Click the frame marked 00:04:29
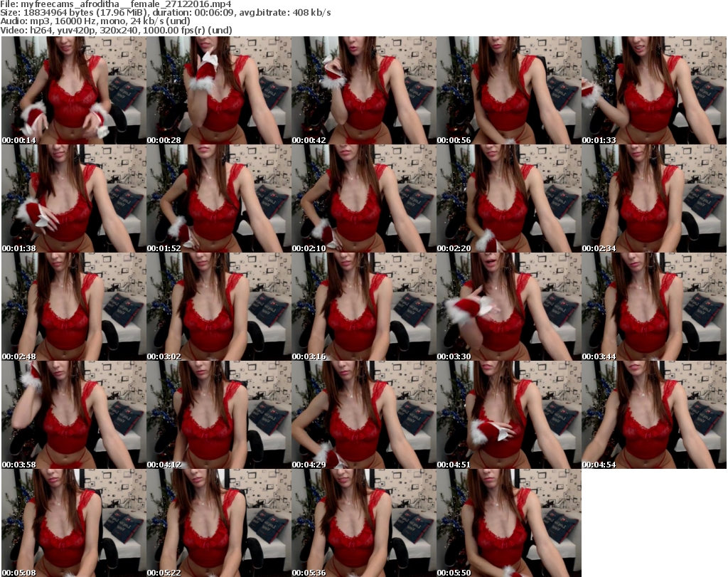 click(x=363, y=415)
